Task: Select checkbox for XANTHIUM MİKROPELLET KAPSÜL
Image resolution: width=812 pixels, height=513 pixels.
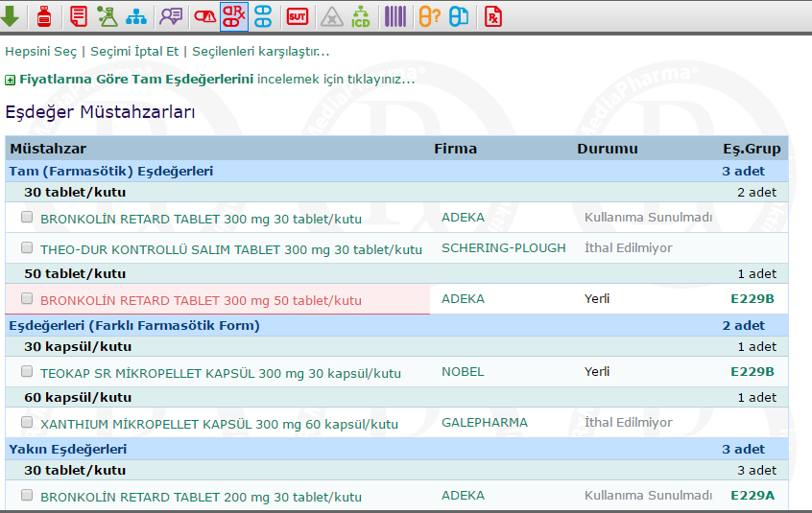Action: coord(27,422)
